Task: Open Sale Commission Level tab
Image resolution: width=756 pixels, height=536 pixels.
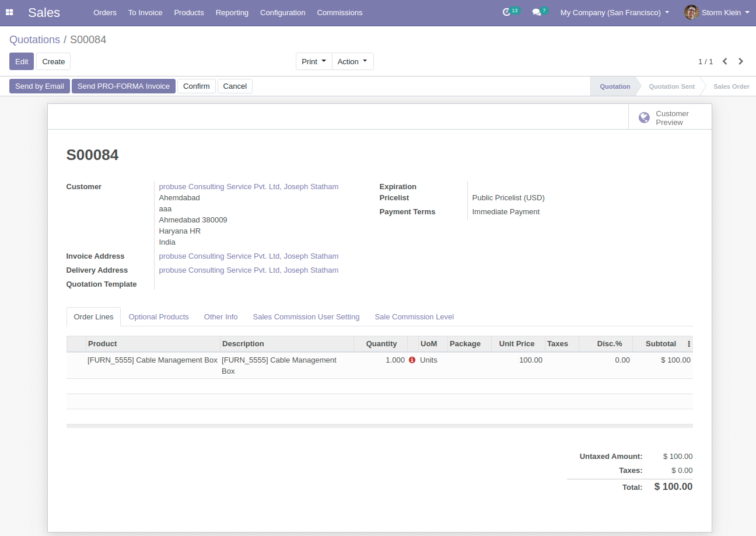Action: (414, 316)
